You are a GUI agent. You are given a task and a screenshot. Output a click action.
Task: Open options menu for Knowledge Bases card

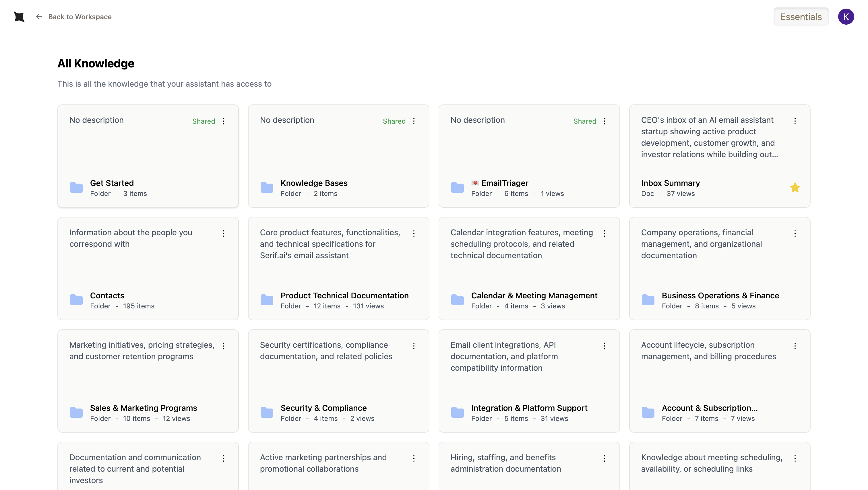414,121
